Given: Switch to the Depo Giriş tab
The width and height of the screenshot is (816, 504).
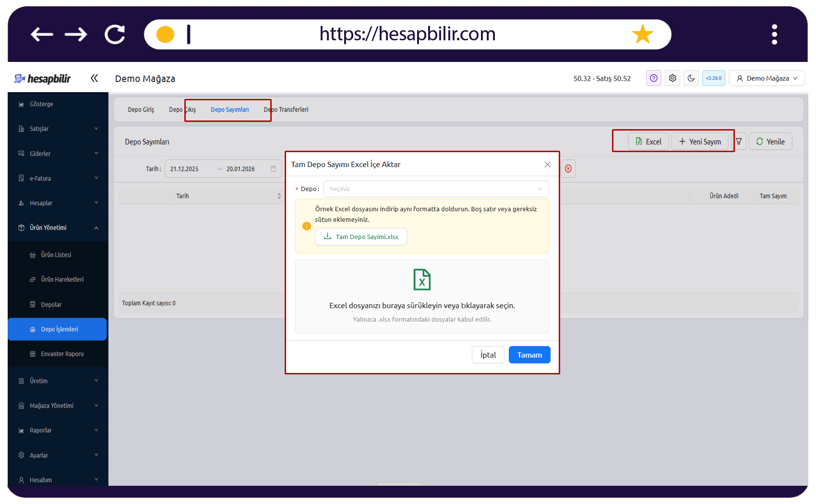Looking at the screenshot, I should (x=141, y=109).
